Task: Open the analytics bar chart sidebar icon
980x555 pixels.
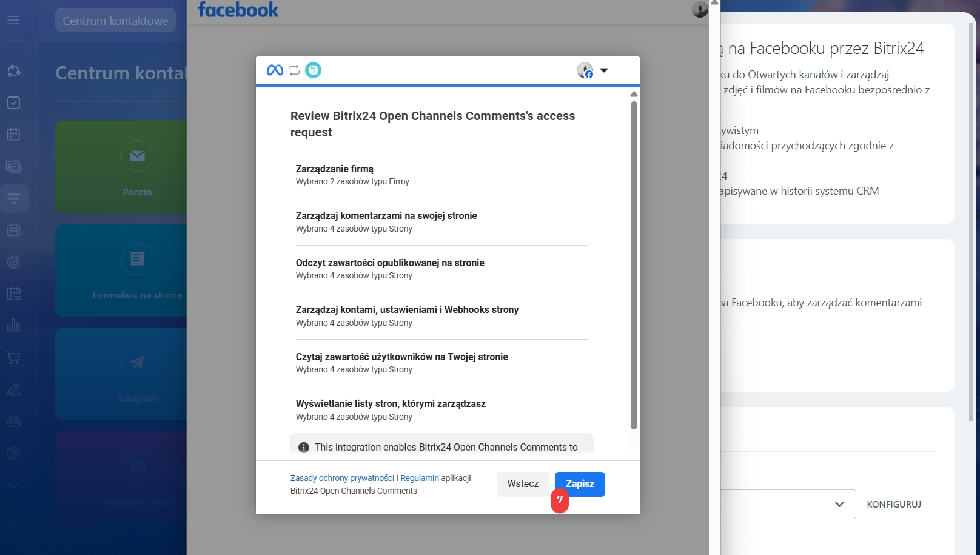Action: pyautogui.click(x=13, y=326)
